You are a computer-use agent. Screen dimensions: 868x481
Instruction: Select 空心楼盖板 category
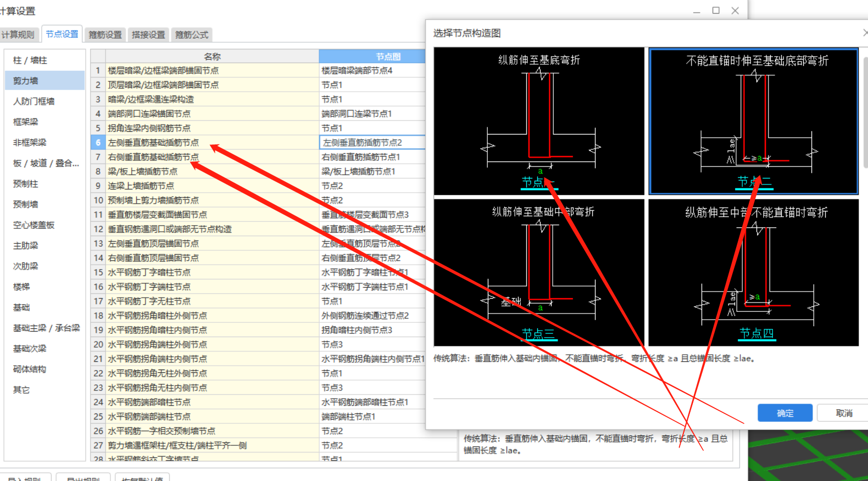(x=45, y=225)
